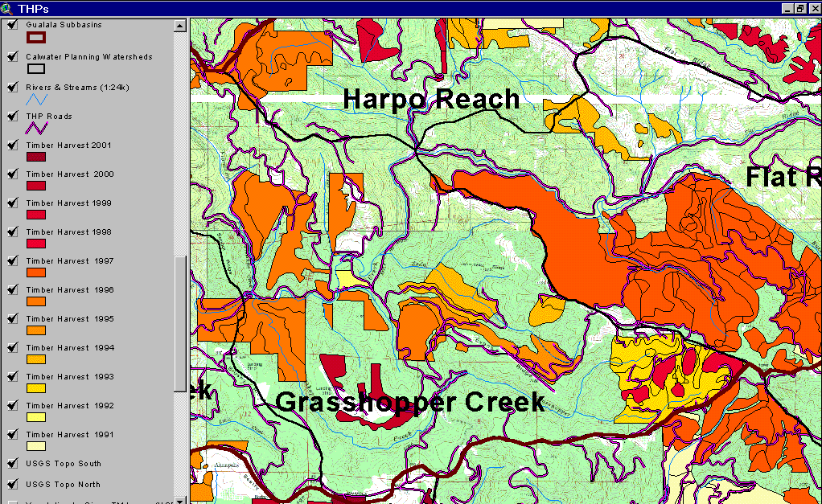Click the legend vertical scrollbar thumb
Image resolution: width=822 pixels, height=504 pixels.
180,324
